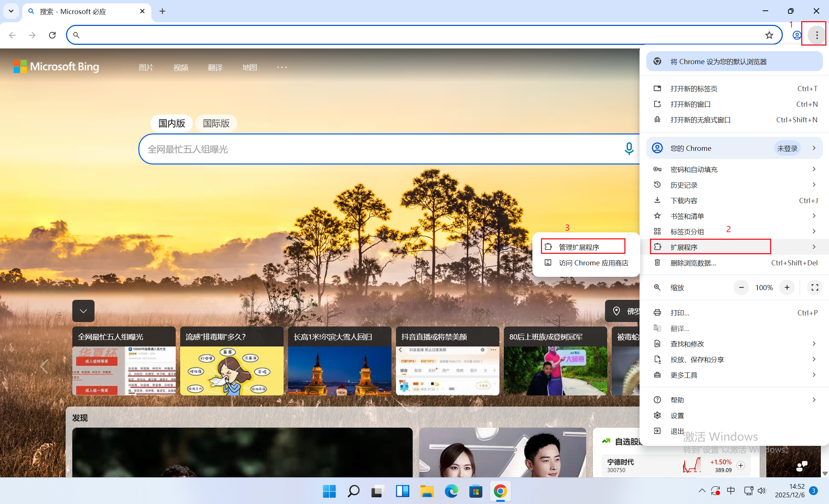The height and width of the screenshot is (504, 829).
Task: Click the three-dot Chrome menu button
Action: [817, 35]
